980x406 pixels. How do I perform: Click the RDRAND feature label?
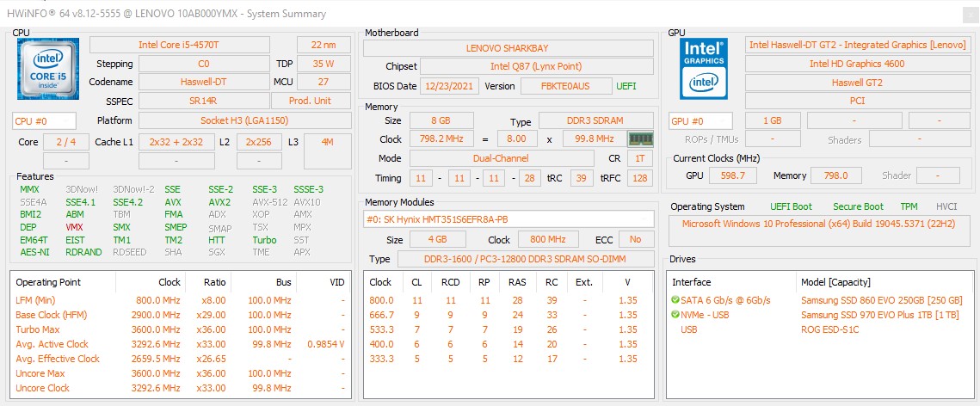[82, 252]
